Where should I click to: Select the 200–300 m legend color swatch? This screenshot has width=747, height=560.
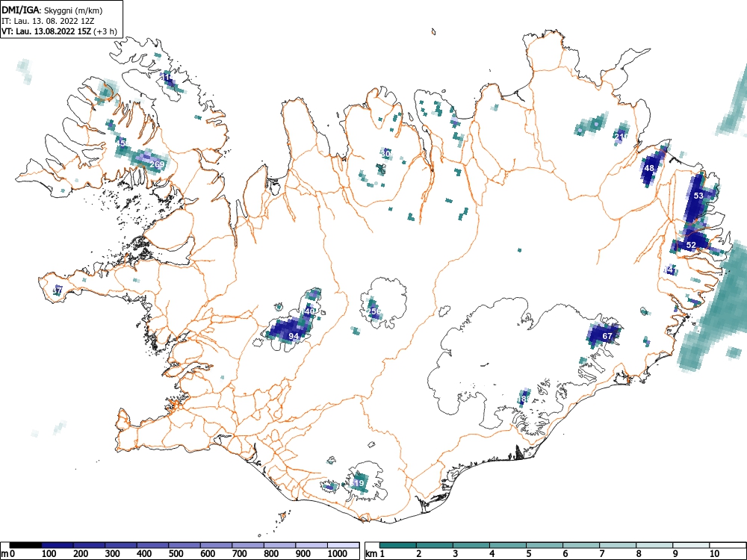click(x=89, y=545)
